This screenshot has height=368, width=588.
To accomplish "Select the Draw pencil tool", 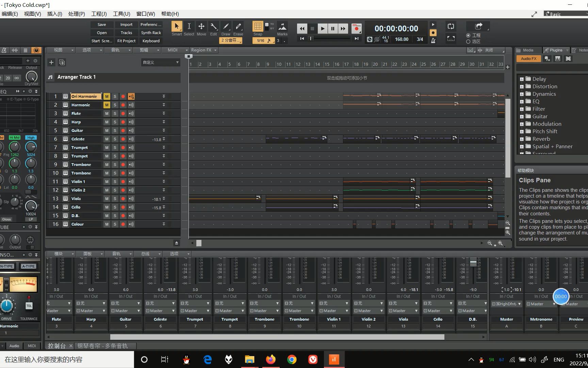I will point(226,26).
